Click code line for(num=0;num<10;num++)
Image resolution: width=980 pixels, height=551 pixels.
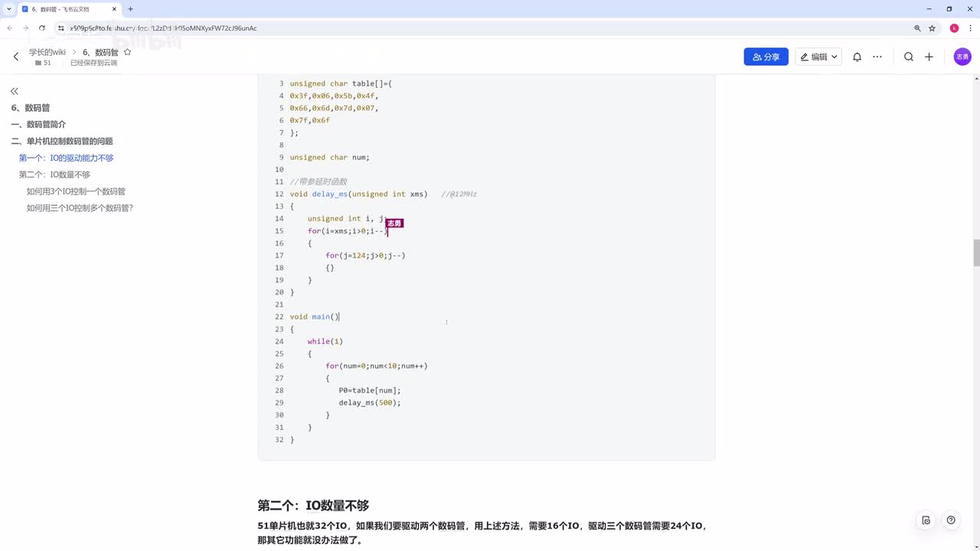pos(377,366)
